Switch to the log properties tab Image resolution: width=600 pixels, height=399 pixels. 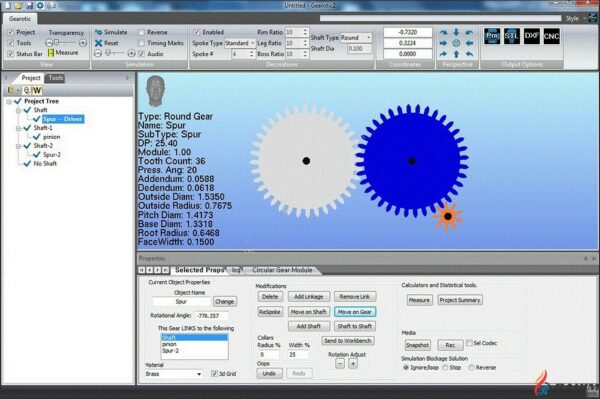tap(236, 270)
